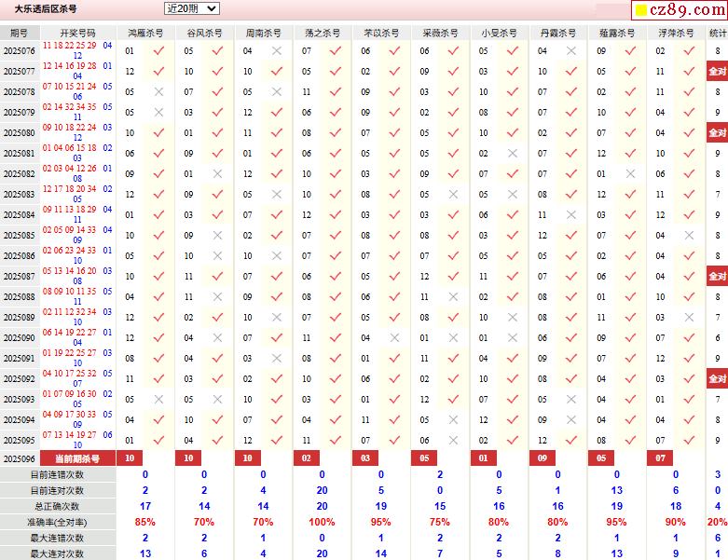Image resolution: width=728 pixels, height=560 pixels.
Task: Click the red 当前期杀号 label
Action: (77, 458)
